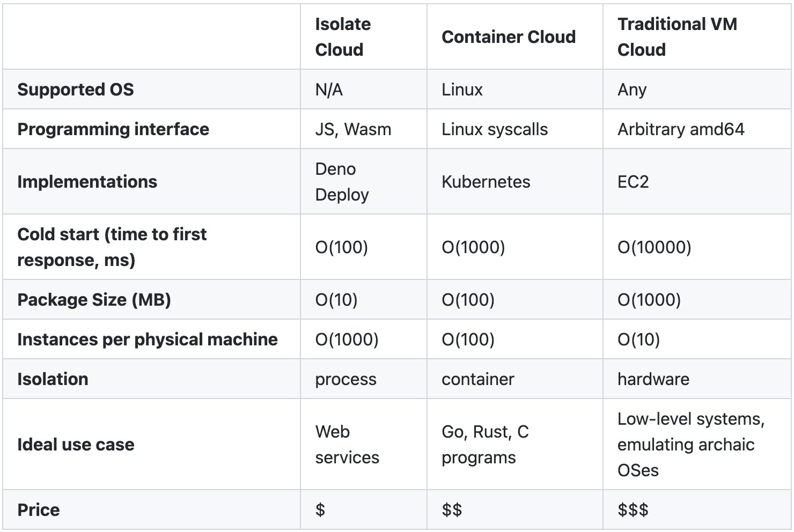
Task: Click the Container Cloud column header
Action: 509,37
